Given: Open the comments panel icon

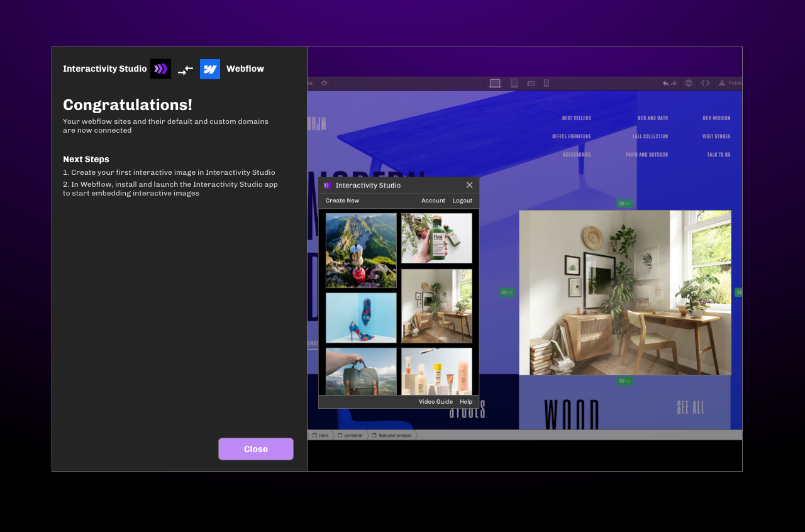Looking at the screenshot, I should click(x=688, y=82).
